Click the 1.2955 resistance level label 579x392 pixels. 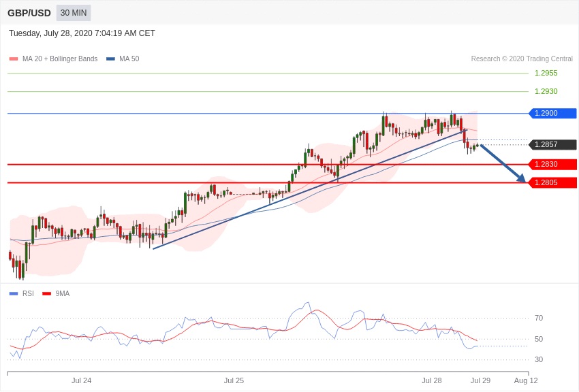546,73
